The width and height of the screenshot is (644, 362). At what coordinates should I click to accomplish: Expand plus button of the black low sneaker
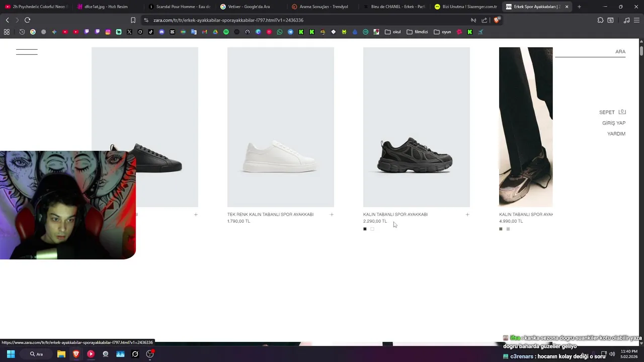[x=196, y=215]
